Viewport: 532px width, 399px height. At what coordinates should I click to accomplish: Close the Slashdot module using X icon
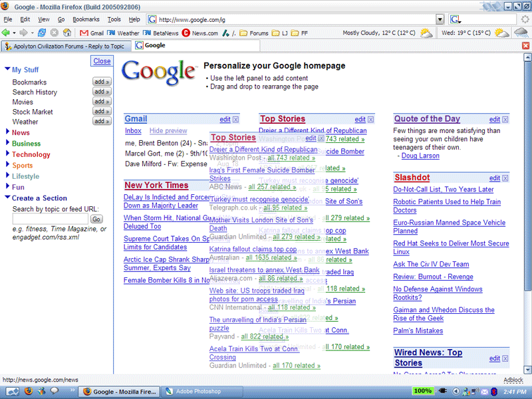tap(505, 178)
